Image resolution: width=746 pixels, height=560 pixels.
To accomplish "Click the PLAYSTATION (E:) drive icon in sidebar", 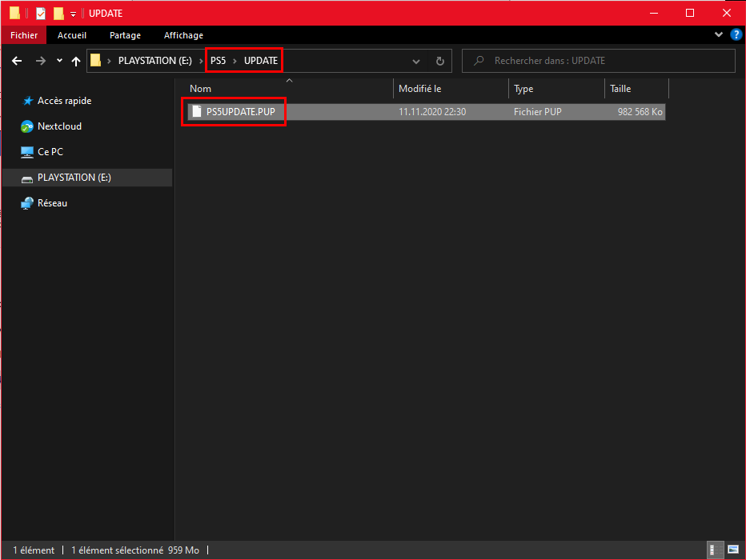I will (27, 178).
